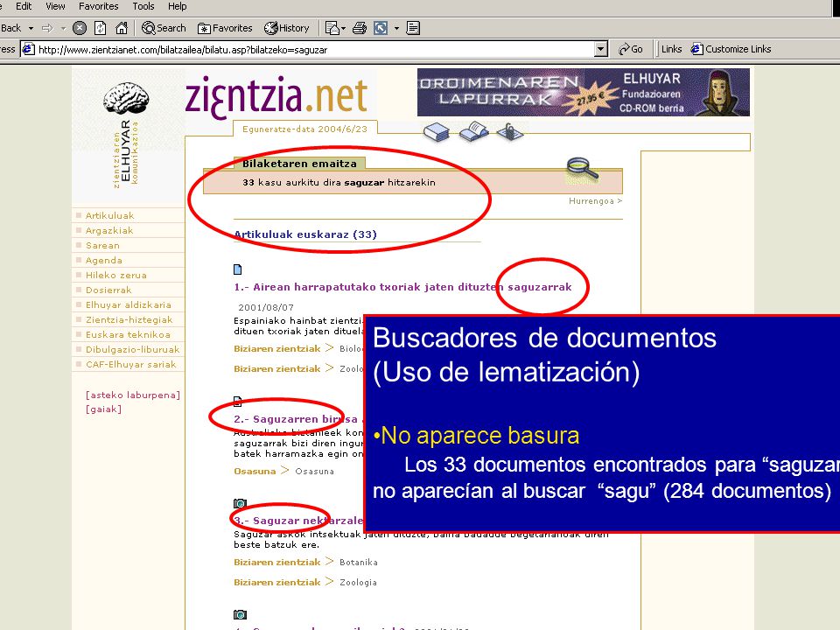The image size is (840, 630).
Task: Click the Mail toolbar icon
Action: click(x=332, y=28)
